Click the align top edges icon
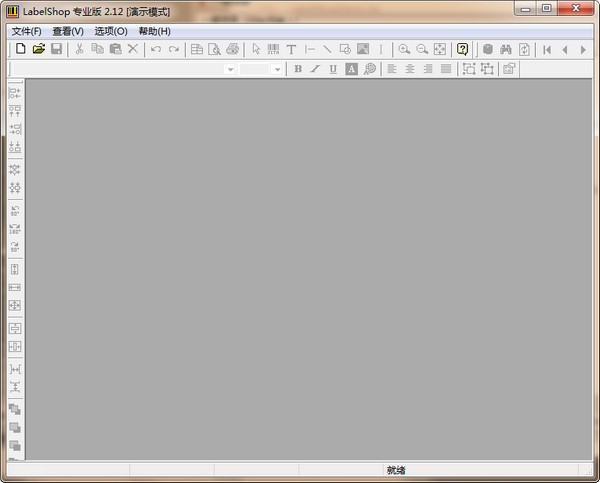Viewport: 600px width, 483px height. (x=15, y=111)
